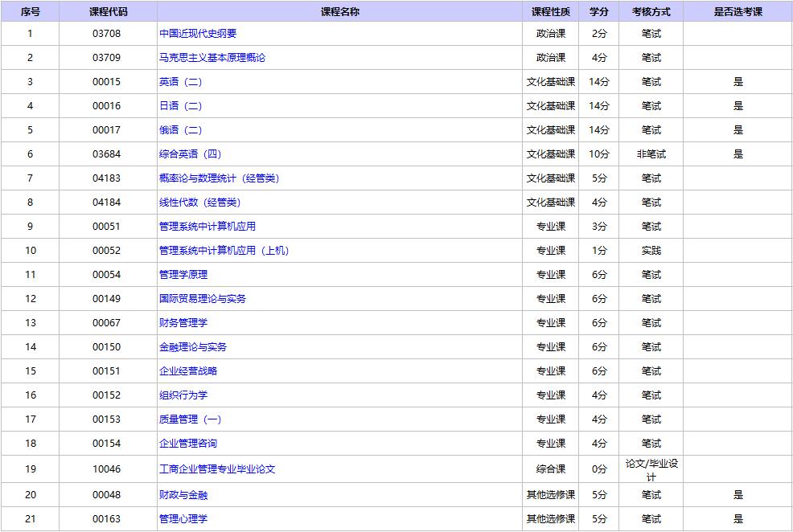793x532 pixels.
Task: Open the 企业经营战略 course link
Action: pyautogui.click(x=188, y=370)
